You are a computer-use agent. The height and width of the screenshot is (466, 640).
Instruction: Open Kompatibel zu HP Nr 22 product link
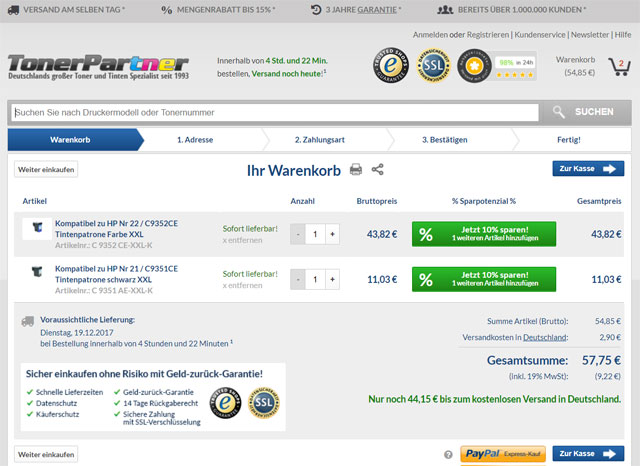point(116,229)
